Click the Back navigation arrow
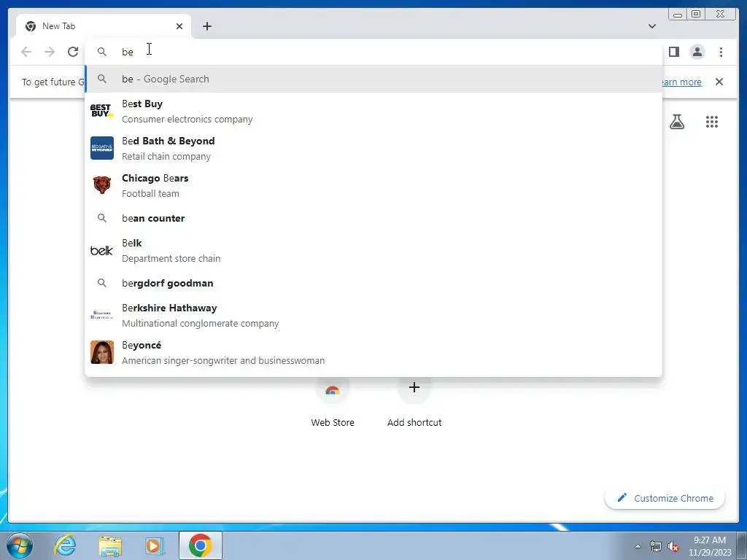747x560 pixels. [26, 52]
